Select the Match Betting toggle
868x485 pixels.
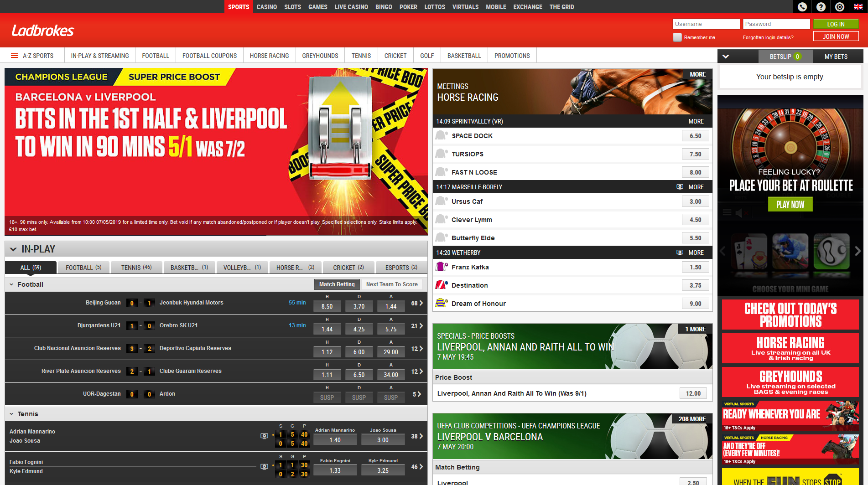pos(337,284)
